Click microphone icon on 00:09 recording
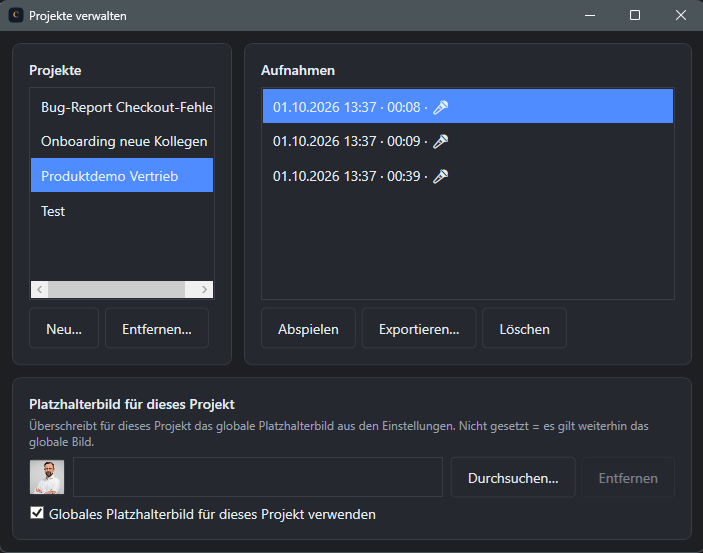 pyautogui.click(x=440, y=141)
